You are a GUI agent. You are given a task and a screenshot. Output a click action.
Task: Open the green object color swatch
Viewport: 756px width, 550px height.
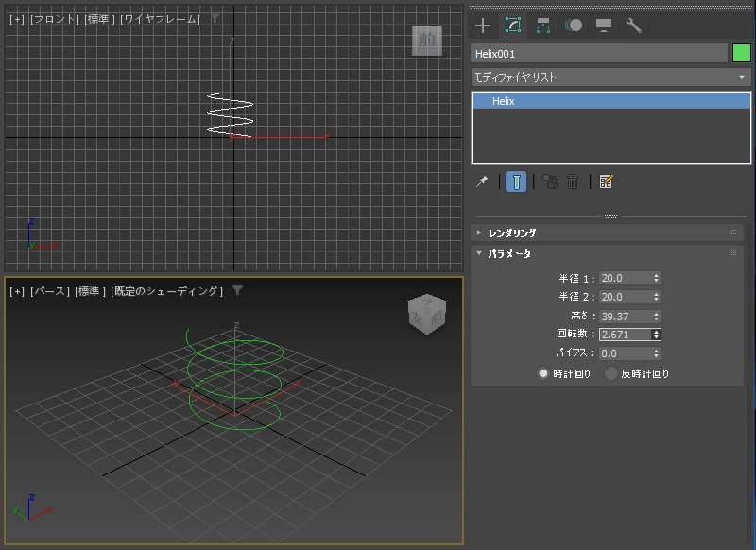tap(742, 54)
